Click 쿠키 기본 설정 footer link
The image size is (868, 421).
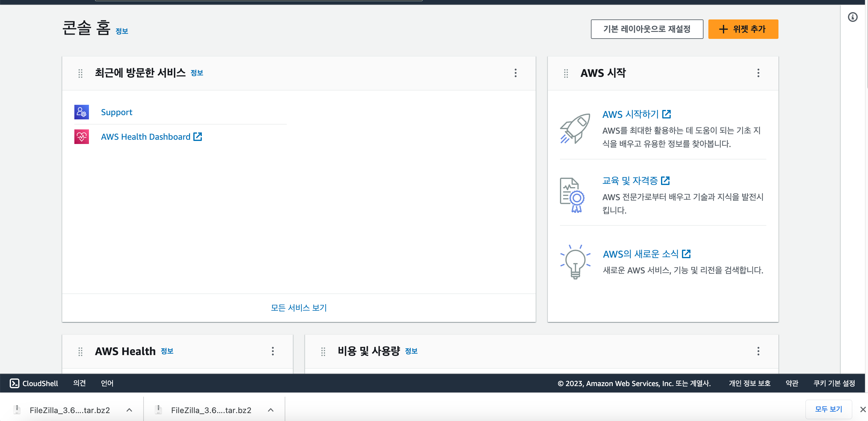(x=834, y=383)
